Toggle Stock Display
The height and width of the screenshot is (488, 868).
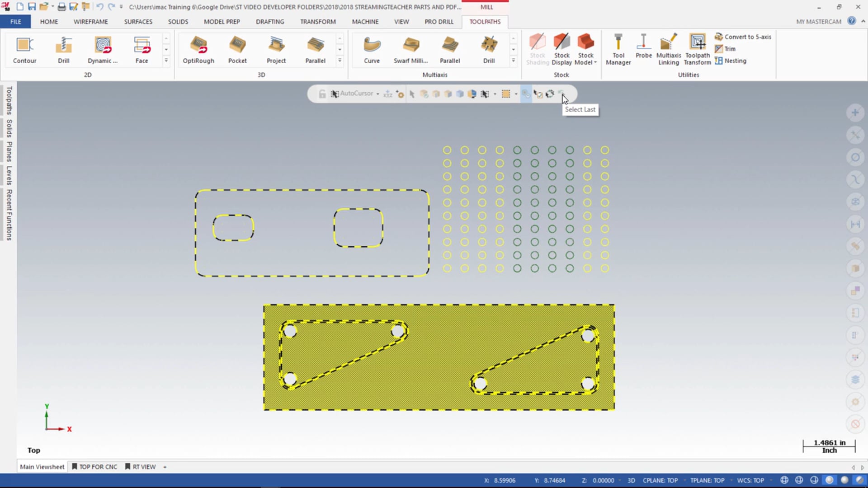tap(561, 49)
